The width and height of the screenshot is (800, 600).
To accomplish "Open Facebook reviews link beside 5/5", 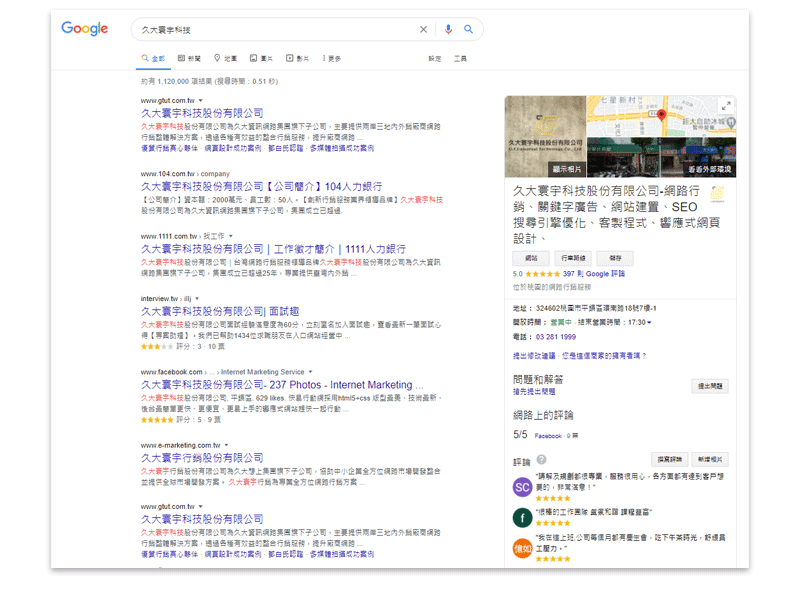I will pos(548,436).
